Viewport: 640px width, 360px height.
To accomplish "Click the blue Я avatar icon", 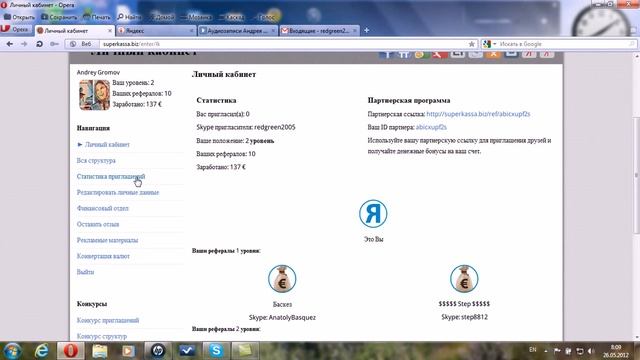I will click(x=373, y=213).
